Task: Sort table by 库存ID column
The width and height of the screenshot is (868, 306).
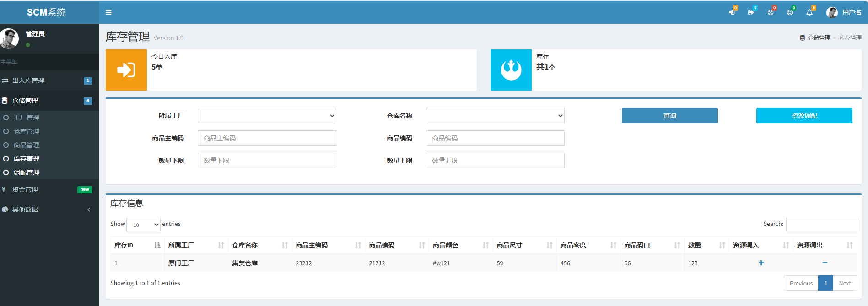Action: (137, 245)
